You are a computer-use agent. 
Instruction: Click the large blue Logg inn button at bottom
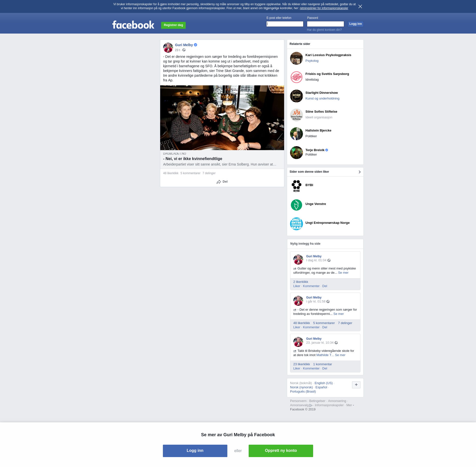point(195,451)
